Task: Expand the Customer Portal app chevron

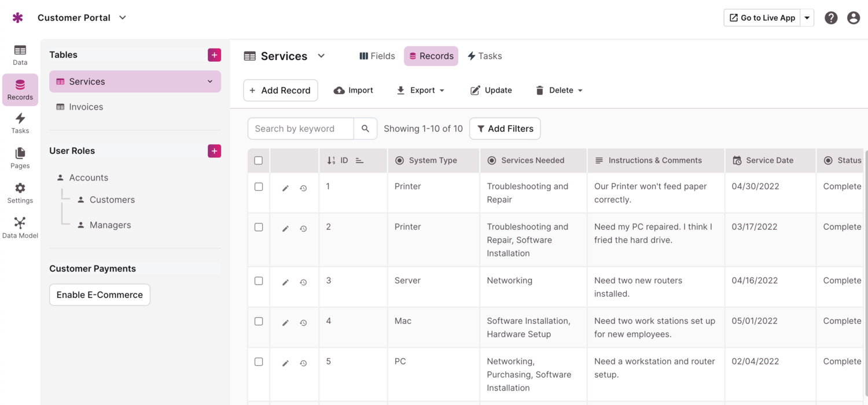Action: [x=123, y=18]
